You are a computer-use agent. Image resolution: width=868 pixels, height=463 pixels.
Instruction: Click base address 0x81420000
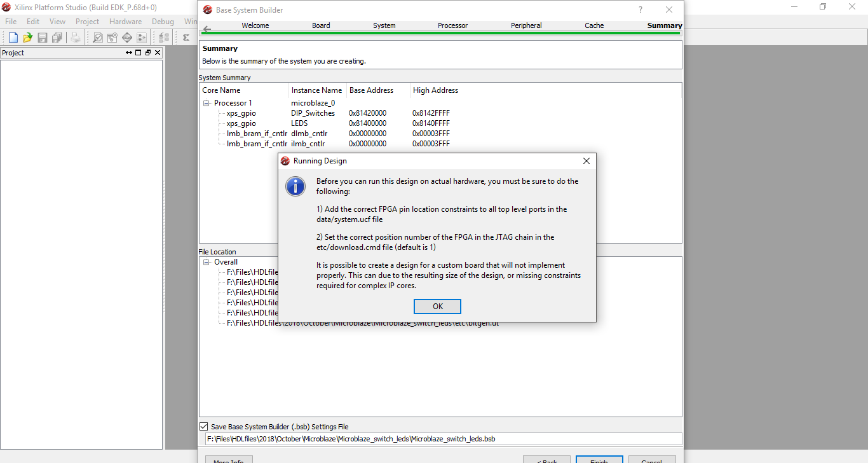click(367, 113)
